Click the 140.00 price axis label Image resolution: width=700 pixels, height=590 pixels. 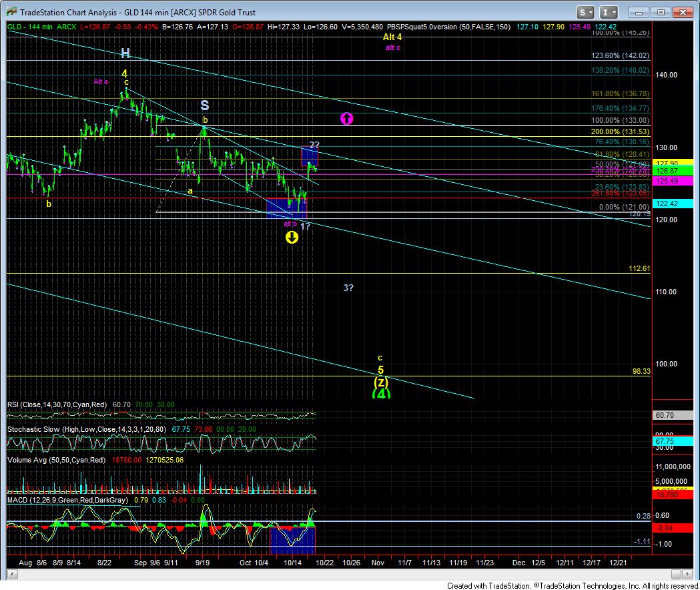point(665,75)
